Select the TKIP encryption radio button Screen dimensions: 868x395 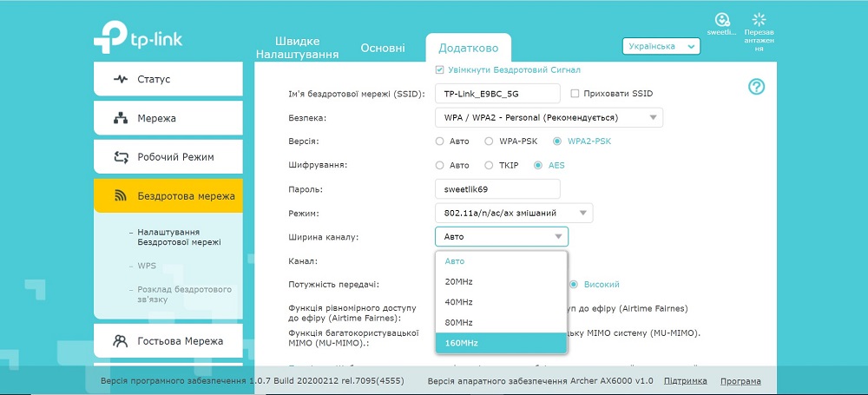pyautogui.click(x=488, y=165)
